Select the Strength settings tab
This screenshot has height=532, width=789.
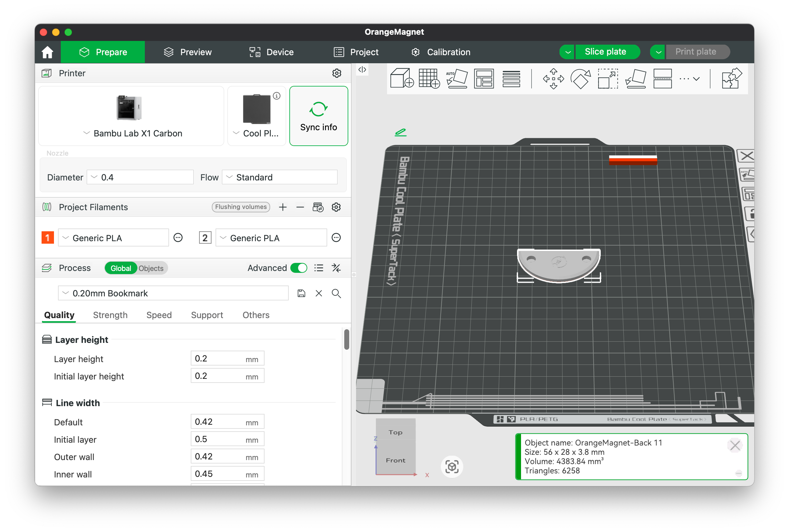[110, 315]
